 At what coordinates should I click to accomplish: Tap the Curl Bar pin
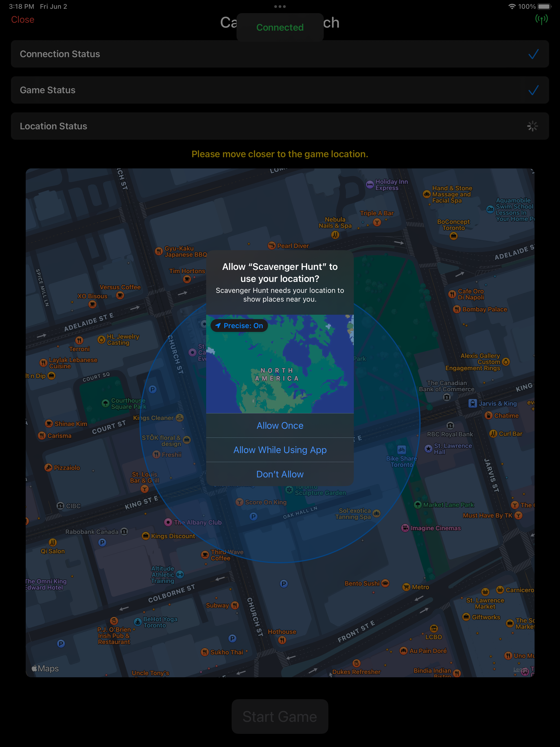coord(493,433)
